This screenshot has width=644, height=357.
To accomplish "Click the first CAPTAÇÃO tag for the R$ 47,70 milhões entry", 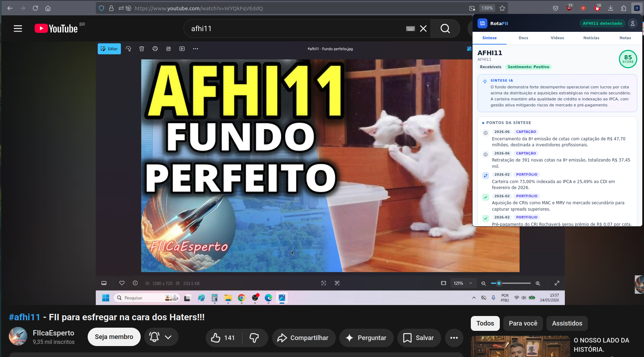I will [x=526, y=132].
